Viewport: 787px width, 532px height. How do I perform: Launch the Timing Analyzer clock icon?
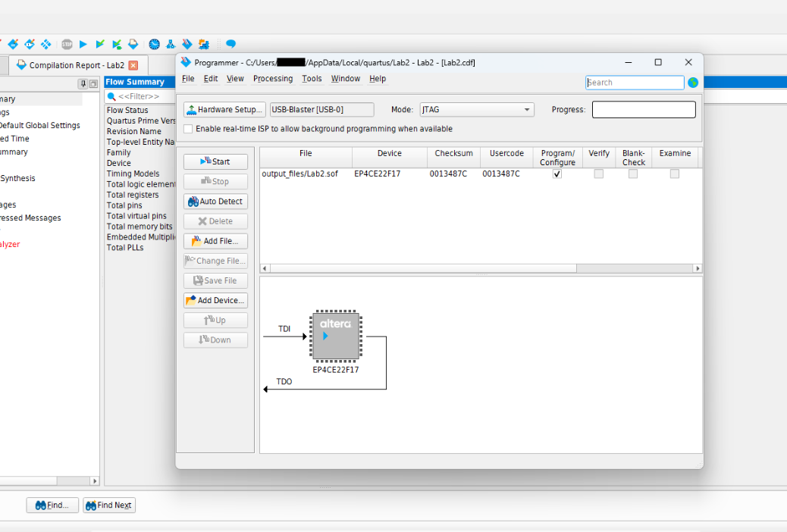[x=154, y=44]
